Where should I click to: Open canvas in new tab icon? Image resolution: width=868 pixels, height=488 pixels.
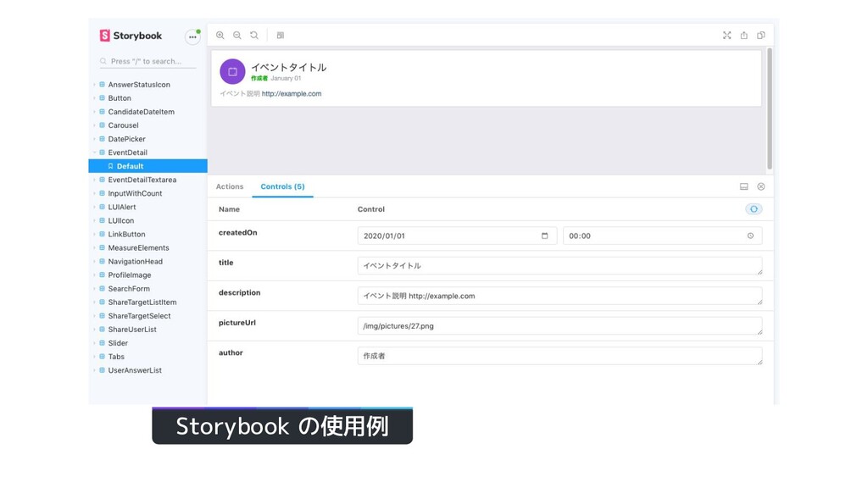744,36
